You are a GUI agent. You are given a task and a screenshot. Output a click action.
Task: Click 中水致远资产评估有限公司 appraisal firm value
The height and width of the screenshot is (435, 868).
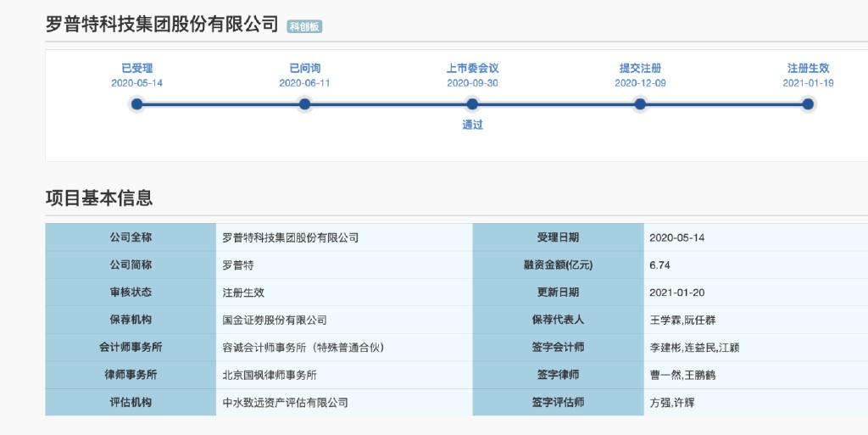[x=285, y=402]
